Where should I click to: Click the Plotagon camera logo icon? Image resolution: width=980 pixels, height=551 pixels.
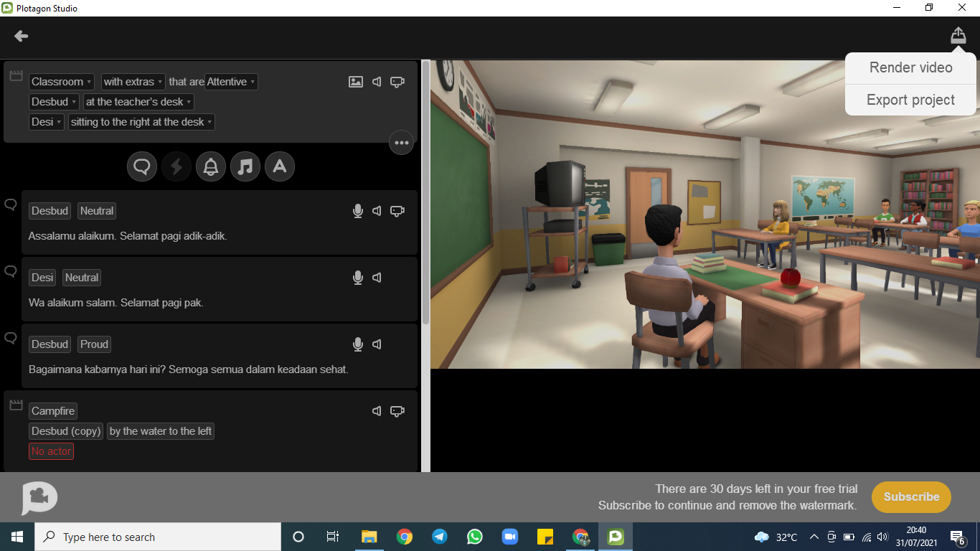click(39, 497)
